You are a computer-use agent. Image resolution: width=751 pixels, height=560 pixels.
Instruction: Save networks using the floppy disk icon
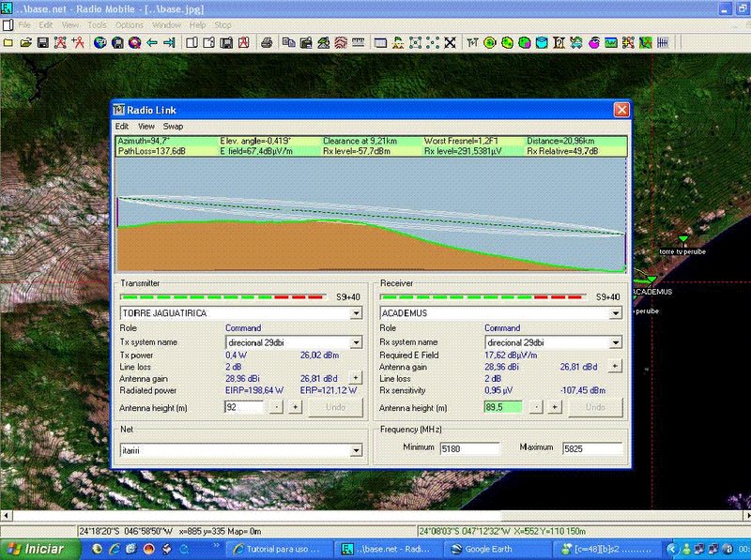coord(43,43)
